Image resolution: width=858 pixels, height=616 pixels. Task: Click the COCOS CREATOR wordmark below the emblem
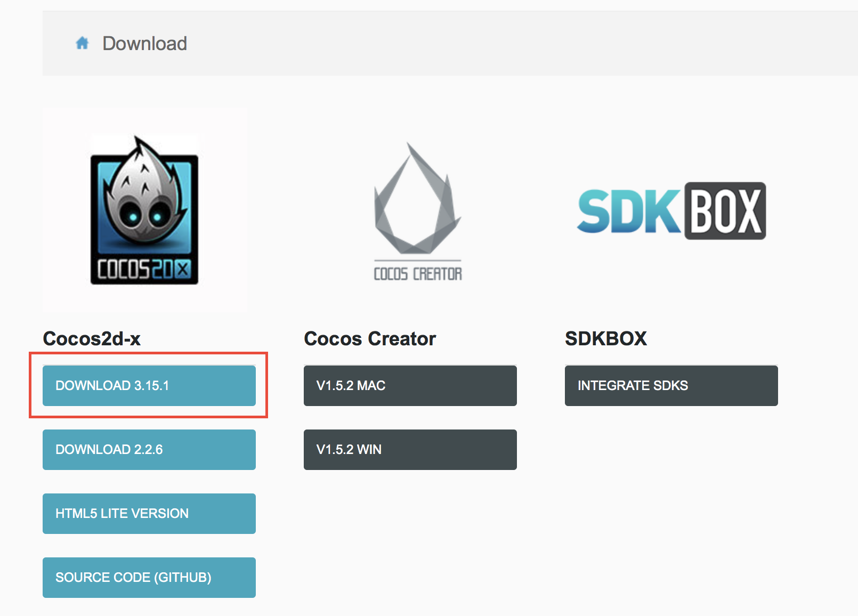(x=418, y=274)
